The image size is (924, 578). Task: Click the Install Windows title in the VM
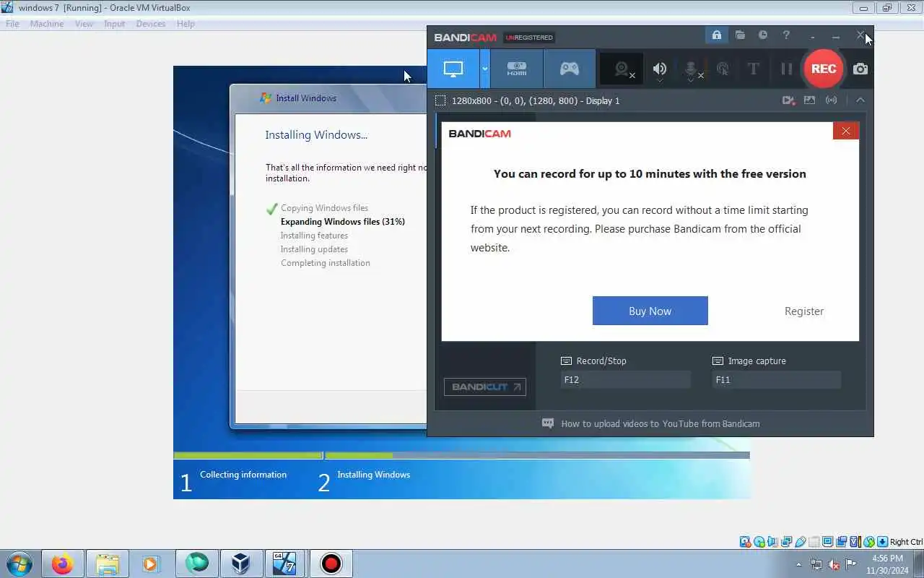[306, 98]
